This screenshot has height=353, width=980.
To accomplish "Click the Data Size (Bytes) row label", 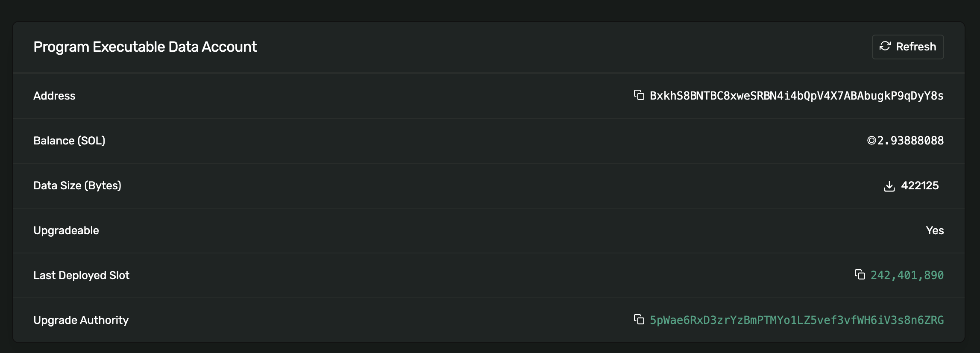I will point(78,185).
